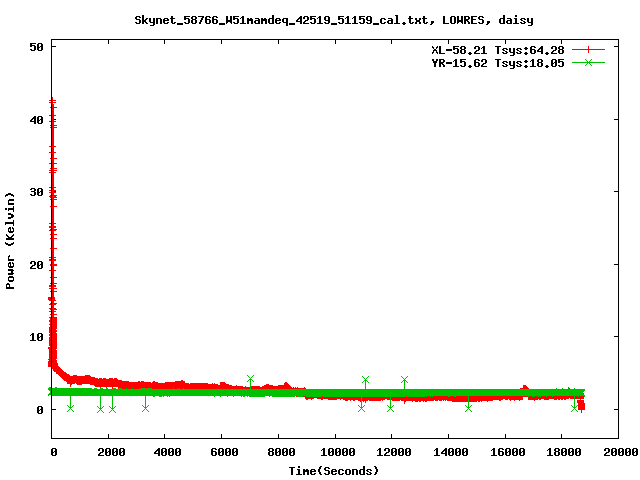Click x-axis tick label 6000
Screen dimensions: 640x480
(224, 452)
